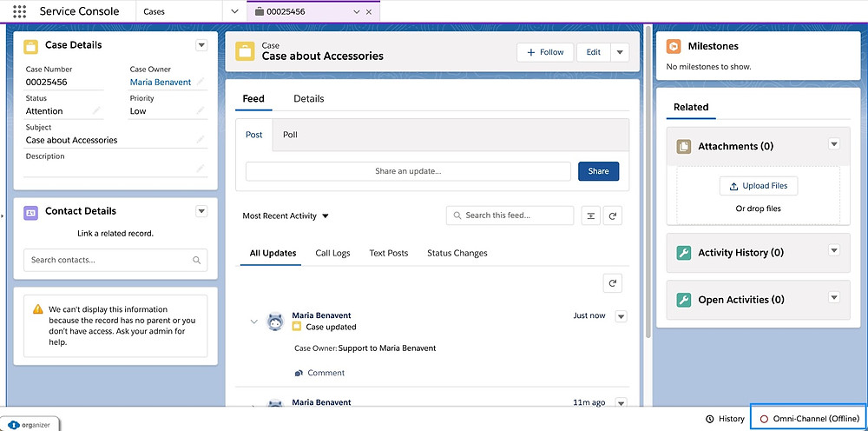Viewport: 868px width, 431px height.
Task: Edit Description field with pencil icon
Action: 201,168
